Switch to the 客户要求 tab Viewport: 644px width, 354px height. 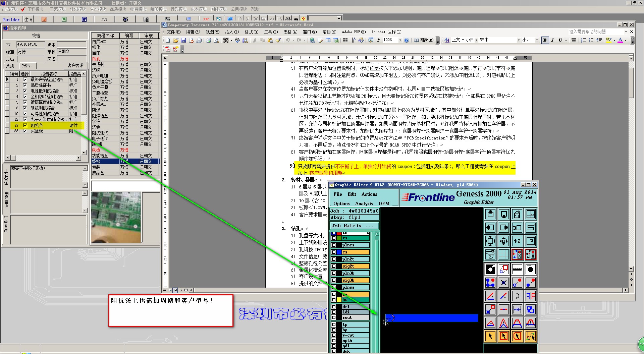[75, 66]
